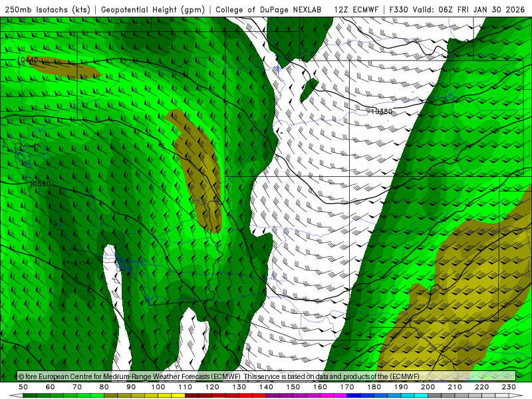
Task: Click the 100 kts legend label
Action: pos(158,387)
